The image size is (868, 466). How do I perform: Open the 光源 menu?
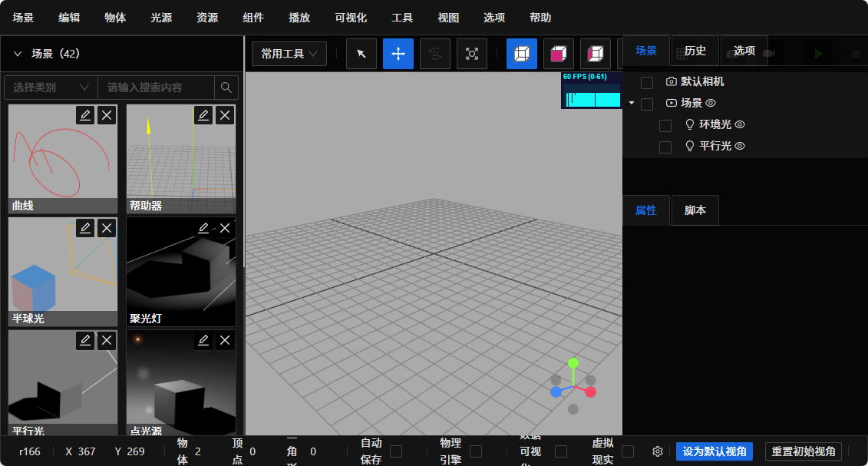coord(161,18)
